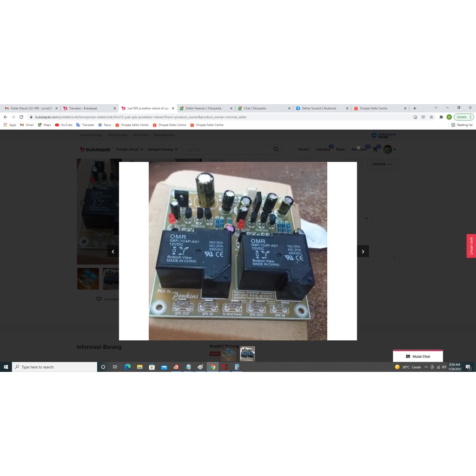476x476 pixels.
Task: Open the notification center icon
Action: pyautogui.click(x=468, y=367)
